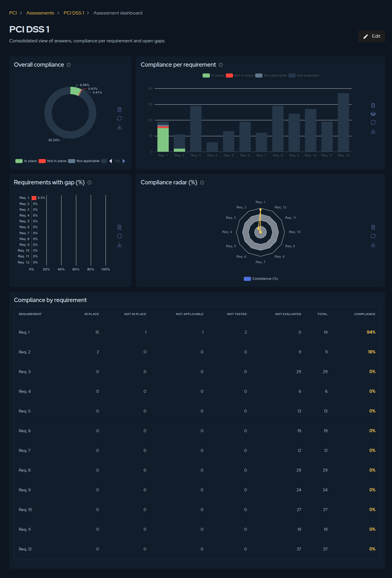Viewport: 392px width, 578px height.
Task: Sort table by NOT TESTED column header
Action: pyautogui.click(x=237, y=314)
